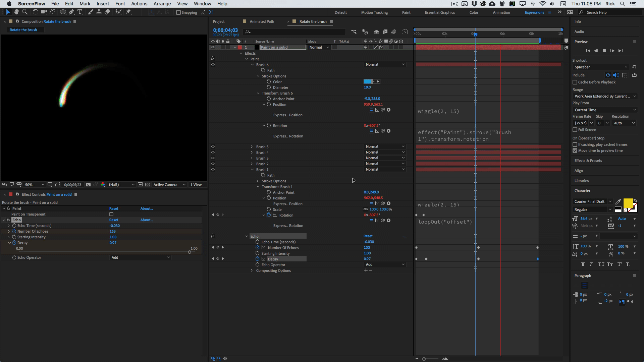Toggle the Snapping checkbox

tap(178, 12)
